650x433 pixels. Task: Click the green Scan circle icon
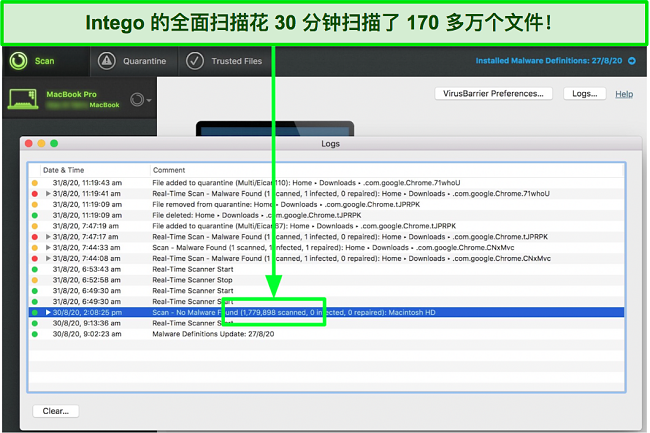(18, 61)
